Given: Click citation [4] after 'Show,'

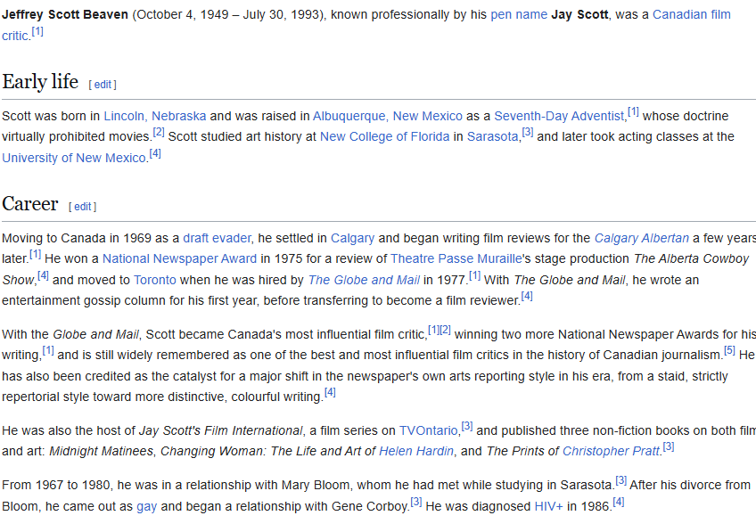Looking at the screenshot, I should click(43, 275).
